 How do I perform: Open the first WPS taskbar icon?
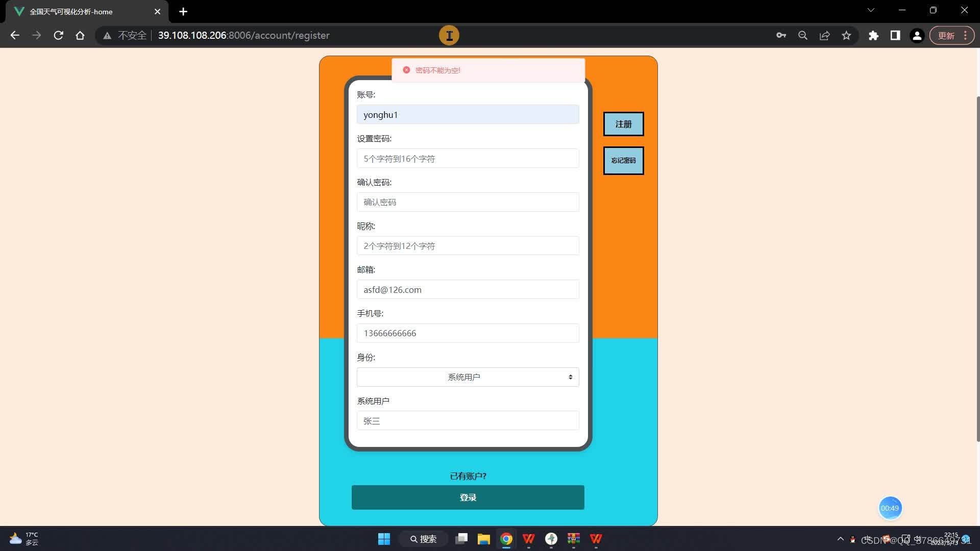pos(529,539)
